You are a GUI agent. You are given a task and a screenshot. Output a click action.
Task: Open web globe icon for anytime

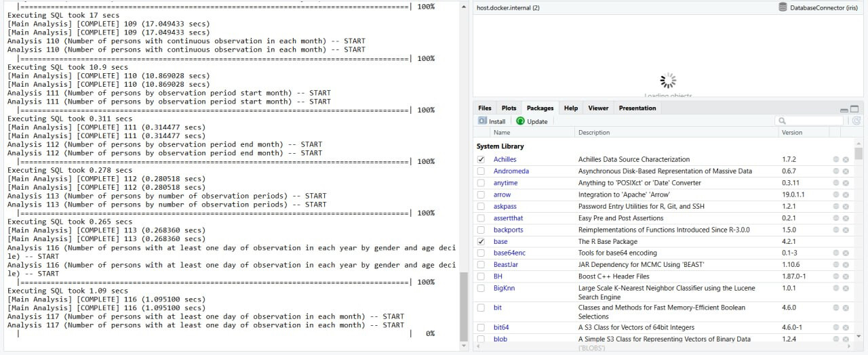(836, 183)
